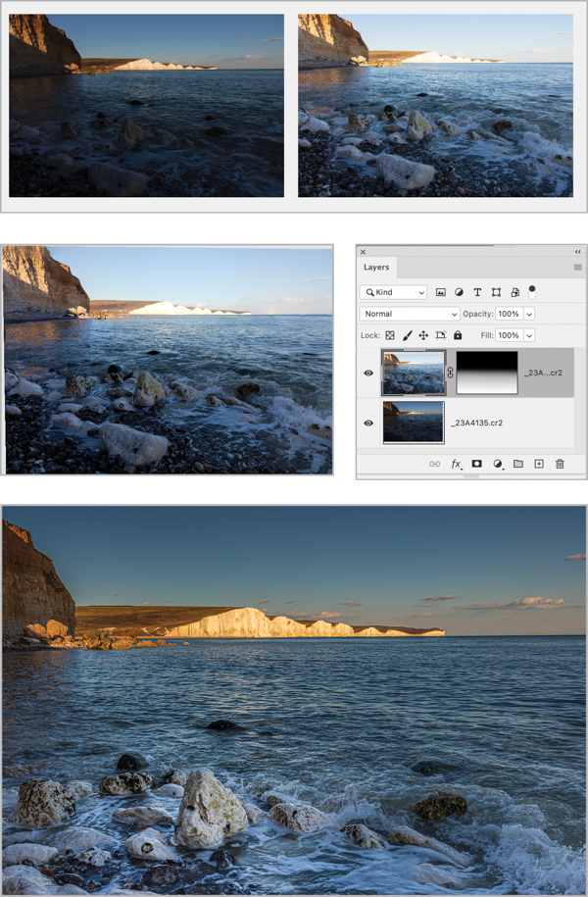
Task: Open the fx layer styles menu
Action: pos(456,464)
